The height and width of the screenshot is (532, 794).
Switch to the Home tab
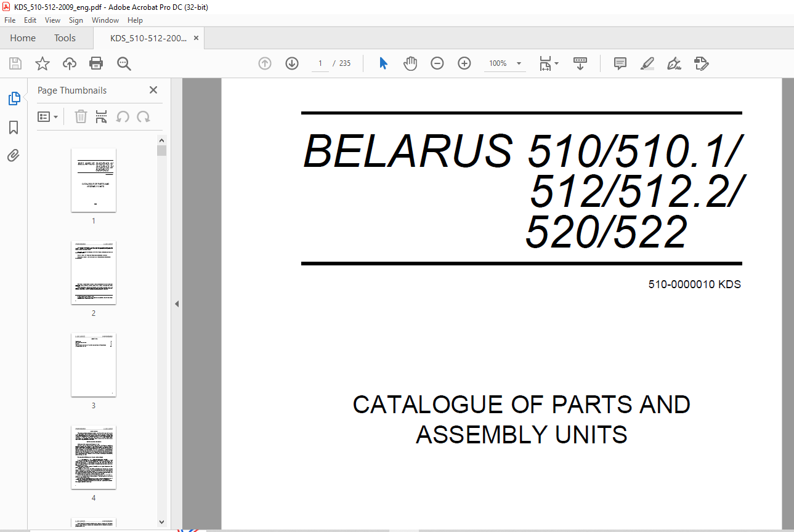(23, 38)
